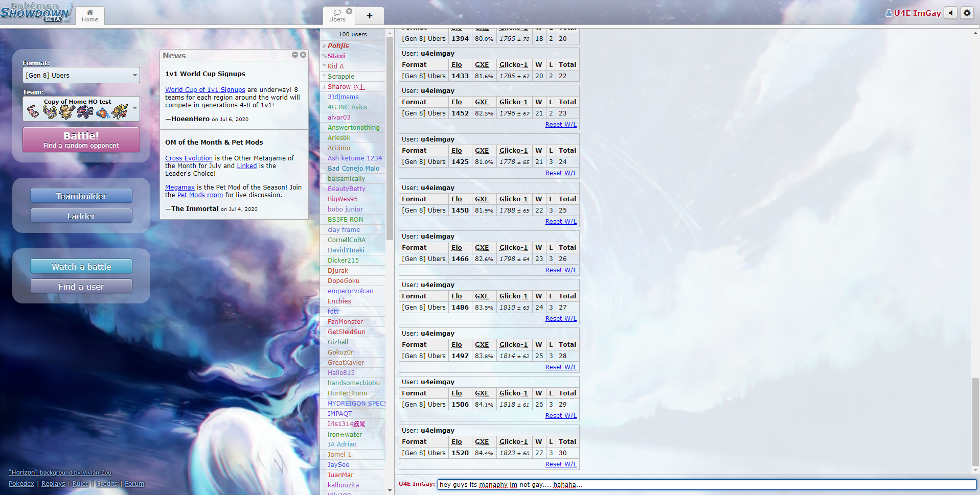Open the Forum footer link
The height and width of the screenshot is (495, 980).
pyautogui.click(x=134, y=483)
